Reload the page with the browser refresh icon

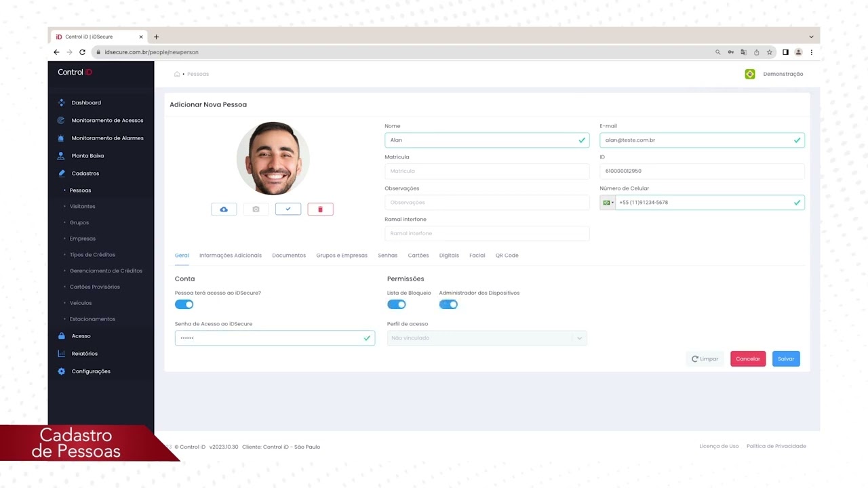pos(82,52)
